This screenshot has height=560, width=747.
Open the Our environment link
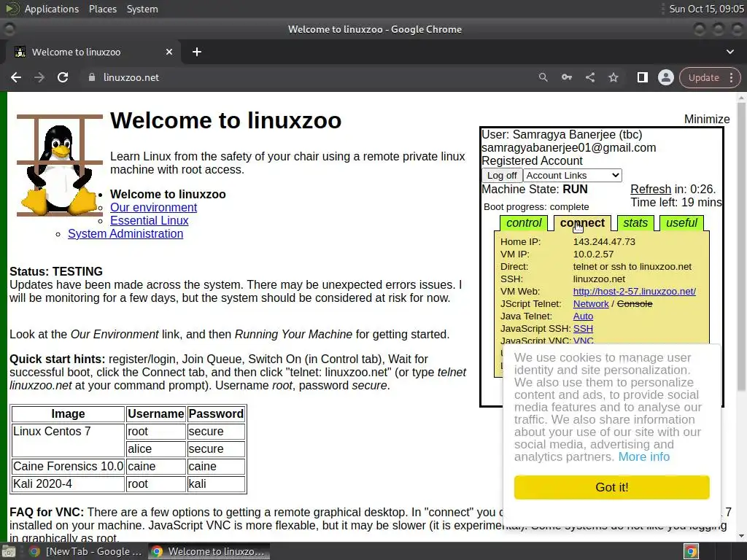click(153, 208)
